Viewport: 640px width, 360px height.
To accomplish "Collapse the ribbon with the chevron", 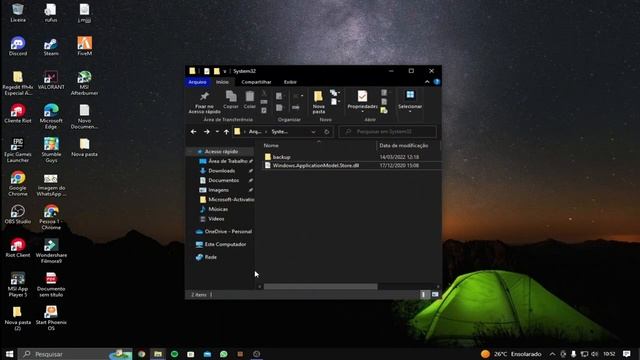I will pos(427,82).
